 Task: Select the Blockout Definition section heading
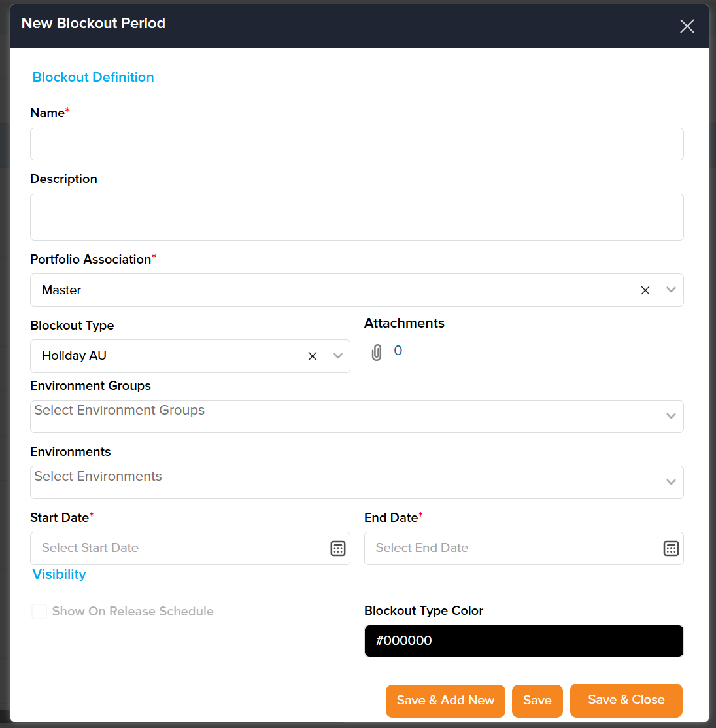pos(94,77)
